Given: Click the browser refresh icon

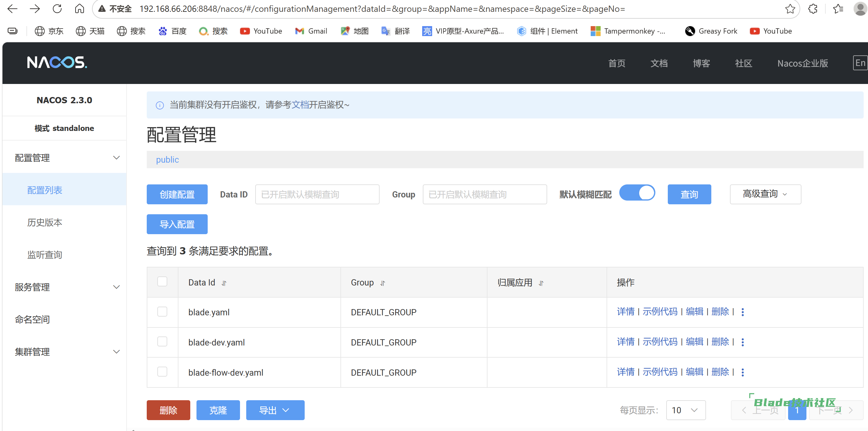Looking at the screenshot, I should tap(57, 9).
